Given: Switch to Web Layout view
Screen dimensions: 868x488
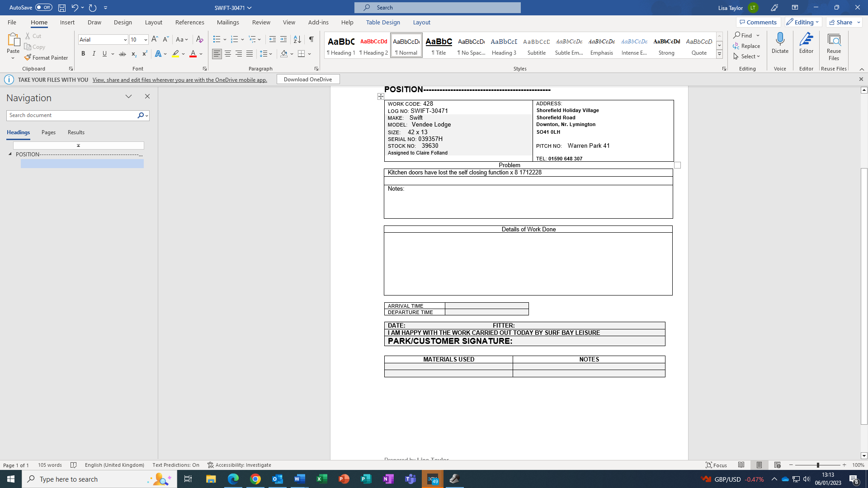Looking at the screenshot, I should pyautogui.click(x=777, y=465).
